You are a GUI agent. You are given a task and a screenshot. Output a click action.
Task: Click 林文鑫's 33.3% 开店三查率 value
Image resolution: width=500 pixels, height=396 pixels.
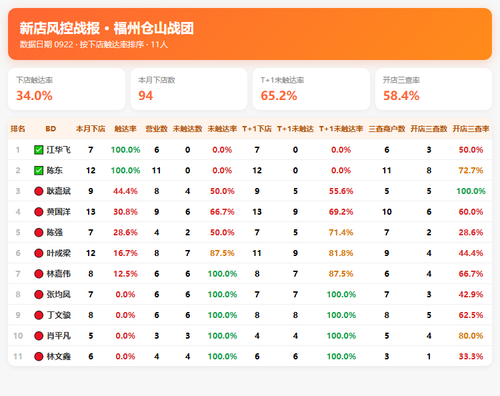point(471,357)
